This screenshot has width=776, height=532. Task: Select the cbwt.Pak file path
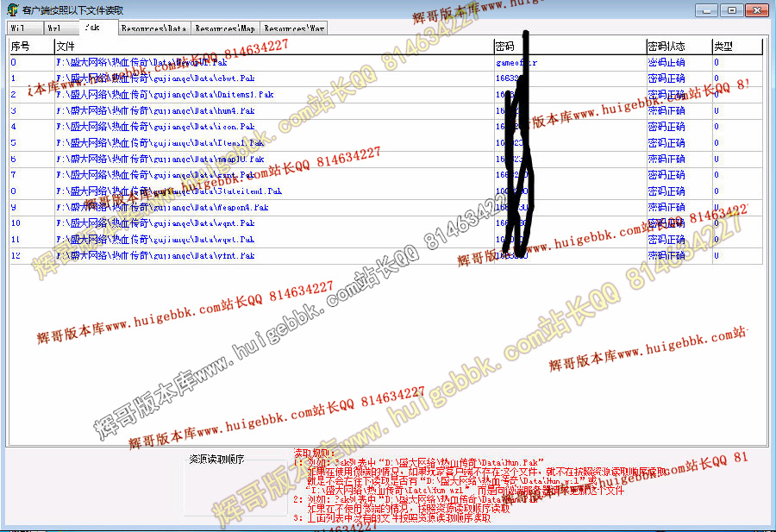tap(155, 78)
